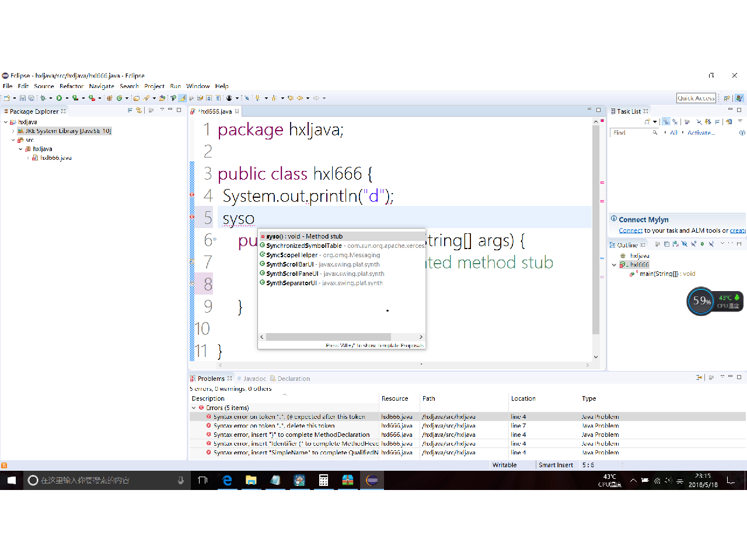Viewport: 747px width, 560px height.
Task: Click the New Java Package icon
Action: [109, 98]
